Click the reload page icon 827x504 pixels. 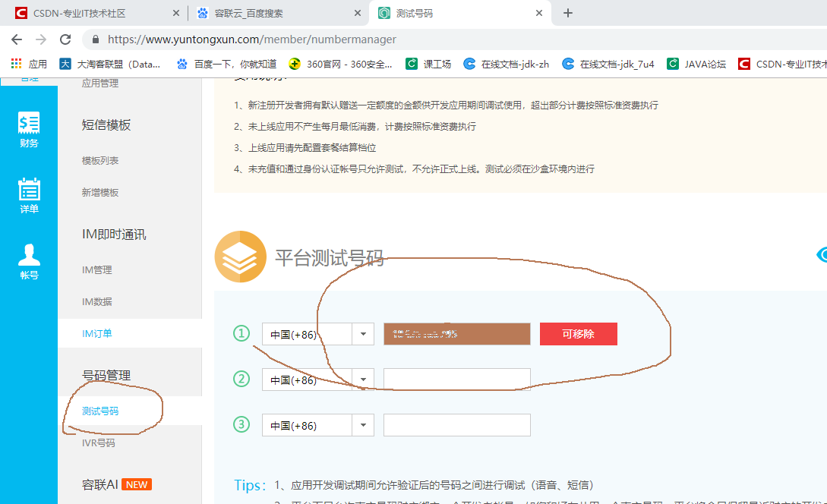click(65, 39)
